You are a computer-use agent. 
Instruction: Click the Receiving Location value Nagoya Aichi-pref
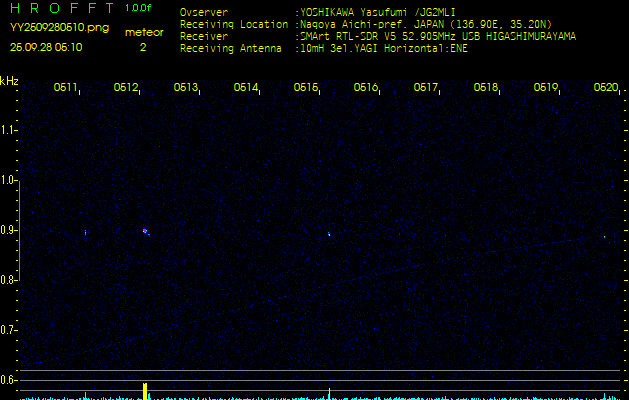[353, 24]
